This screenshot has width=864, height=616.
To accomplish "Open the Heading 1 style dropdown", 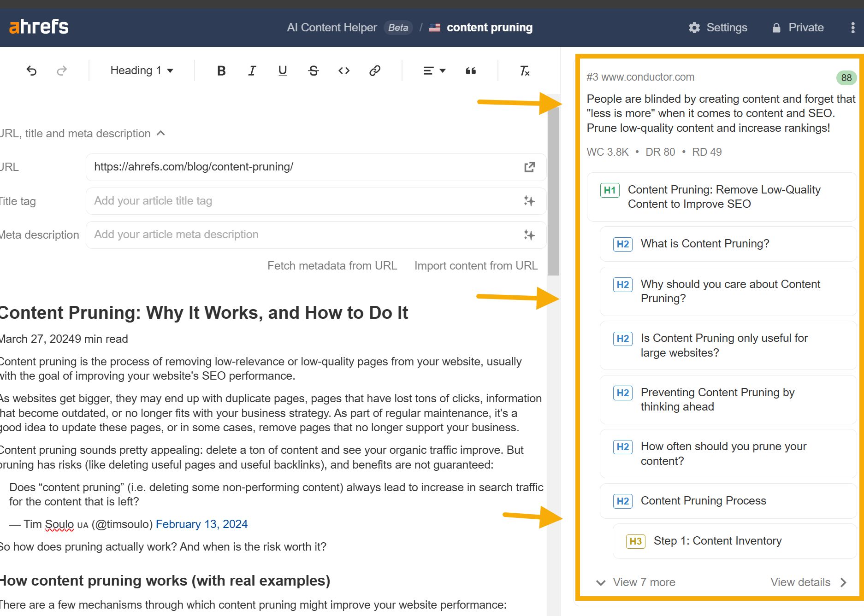I will (x=142, y=70).
